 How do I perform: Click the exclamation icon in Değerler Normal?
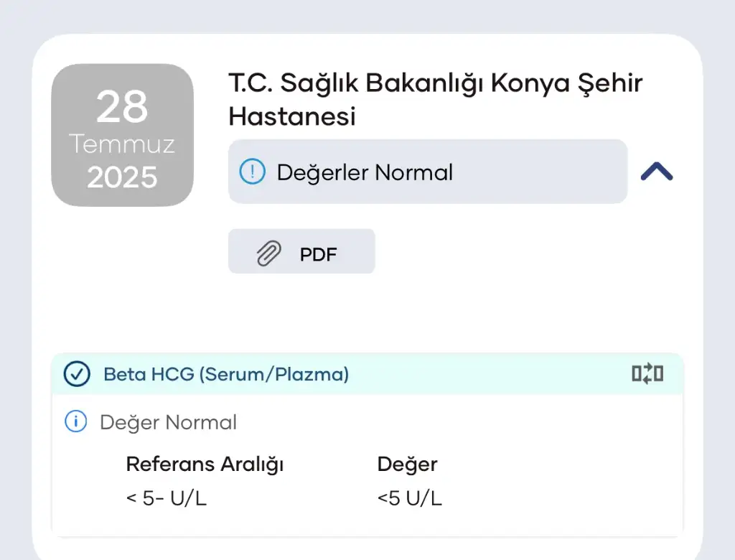coord(252,171)
